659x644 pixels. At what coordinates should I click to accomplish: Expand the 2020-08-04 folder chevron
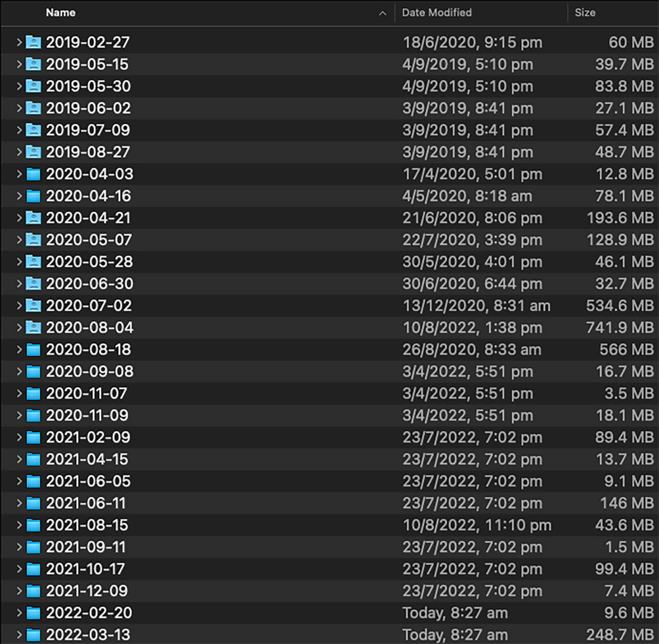[x=19, y=328]
